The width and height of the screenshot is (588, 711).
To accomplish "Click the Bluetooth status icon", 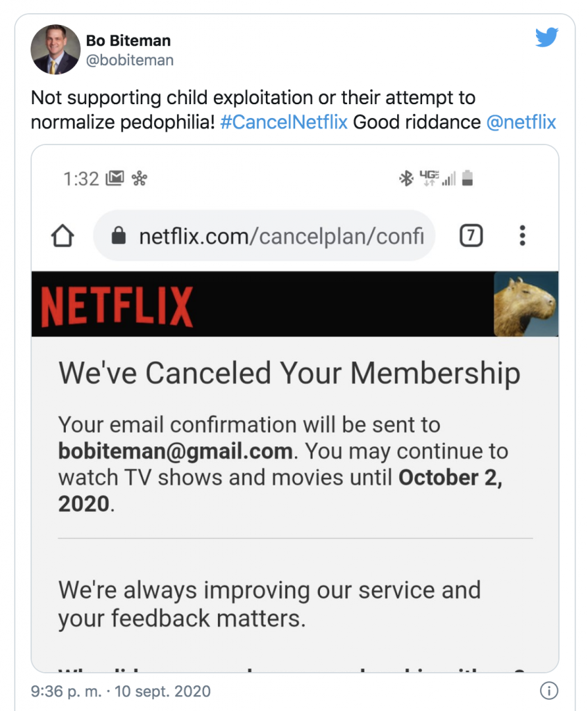I will tap(405, 179).
